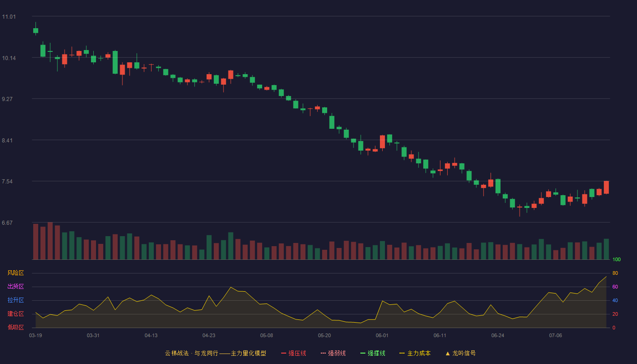637x364 pixels.
Task: Click the 100 indicator axis value
Action: (617, 260)
